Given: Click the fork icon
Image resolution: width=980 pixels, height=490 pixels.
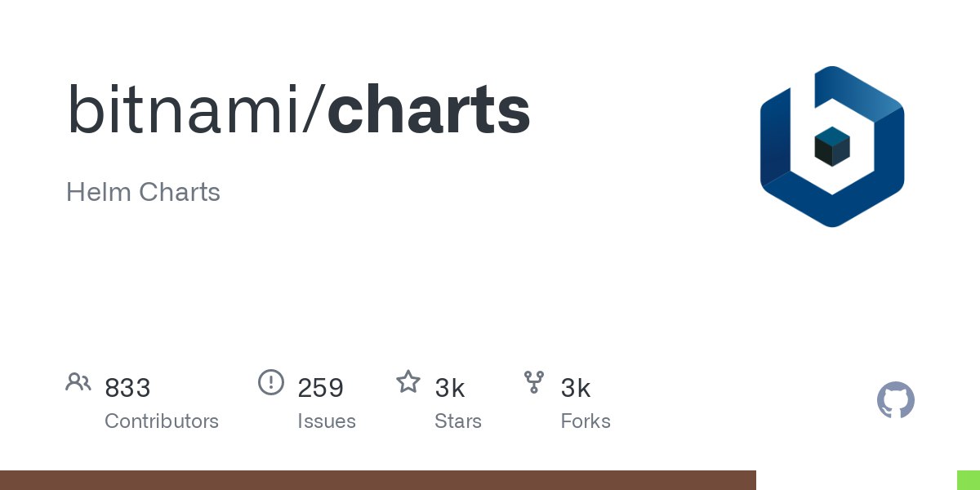Looking at the screenshot, I should (x=534, y=381).
